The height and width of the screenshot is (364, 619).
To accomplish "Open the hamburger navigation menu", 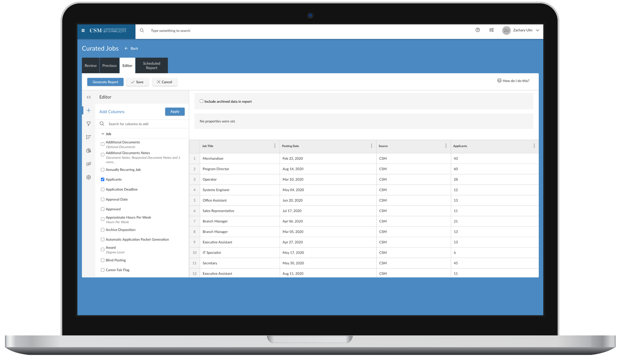I will 83,31.
